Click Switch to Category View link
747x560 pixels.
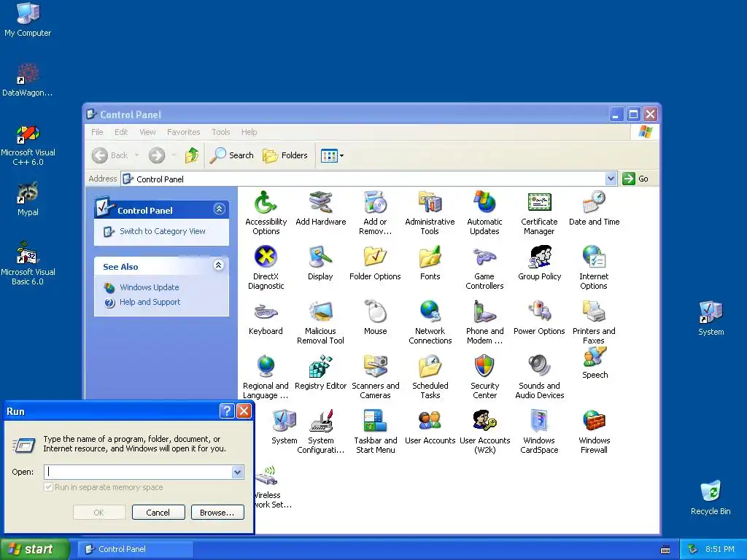point(163,231)
